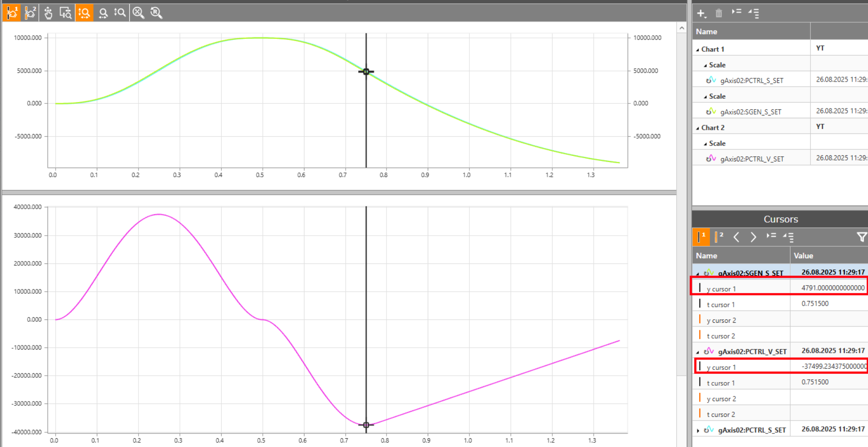Select t cursor 1 row under SGEN_S_SET
The image size is (868, 447).
click(x=780, y=304)
